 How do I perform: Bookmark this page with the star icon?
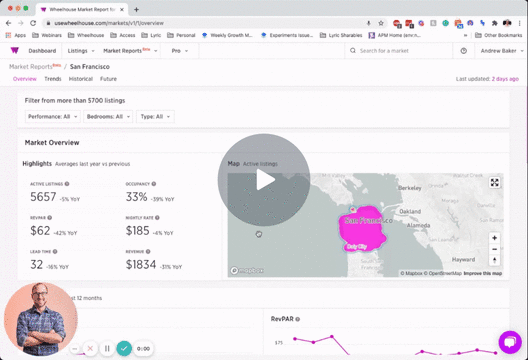pyautogui.click(x=381, y=23)
